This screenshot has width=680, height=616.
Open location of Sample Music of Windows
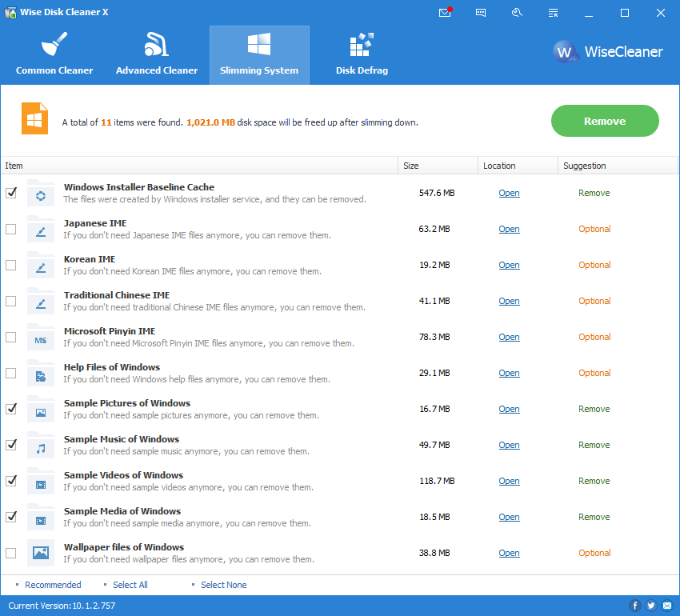(509, 445)
